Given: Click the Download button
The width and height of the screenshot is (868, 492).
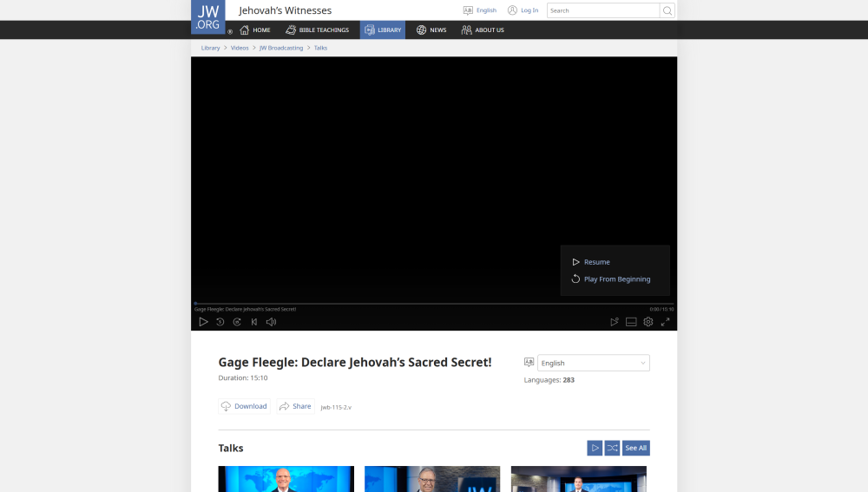Looking at the screenshot, I should click(x=244, y=406).
